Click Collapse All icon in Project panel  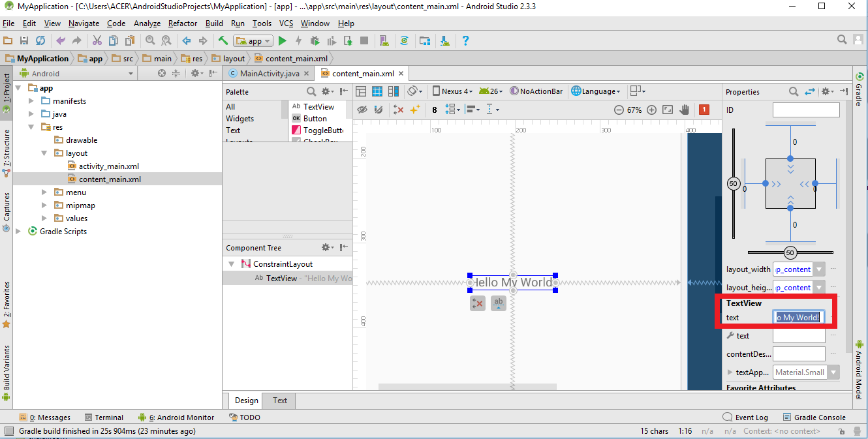coord(175,74)
